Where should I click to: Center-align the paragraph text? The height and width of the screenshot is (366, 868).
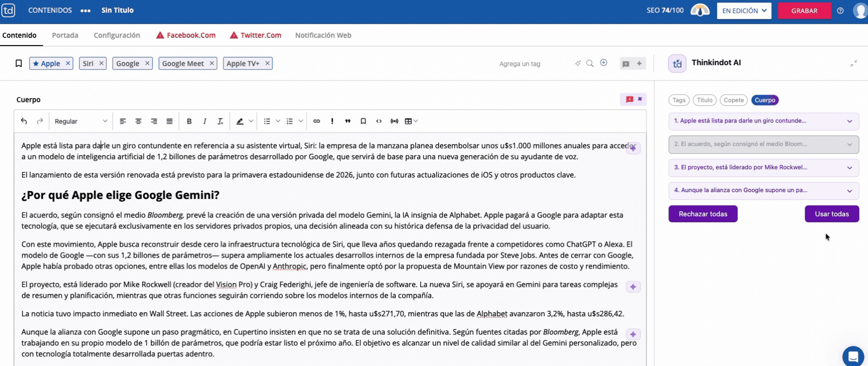tap(138, 121)
